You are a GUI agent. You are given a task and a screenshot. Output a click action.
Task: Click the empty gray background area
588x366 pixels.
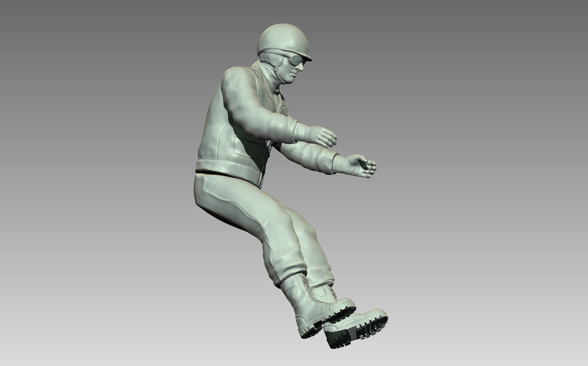(x=99, y=119)
